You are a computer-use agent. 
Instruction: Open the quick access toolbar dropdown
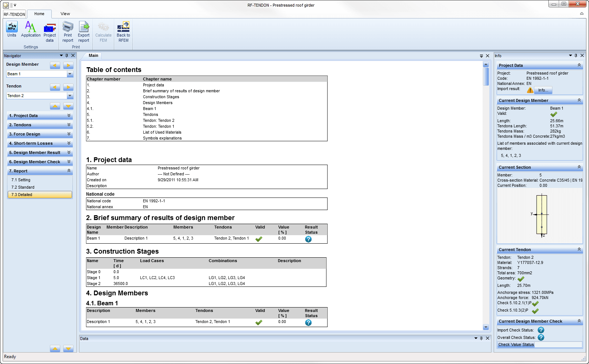click(15, 5)
